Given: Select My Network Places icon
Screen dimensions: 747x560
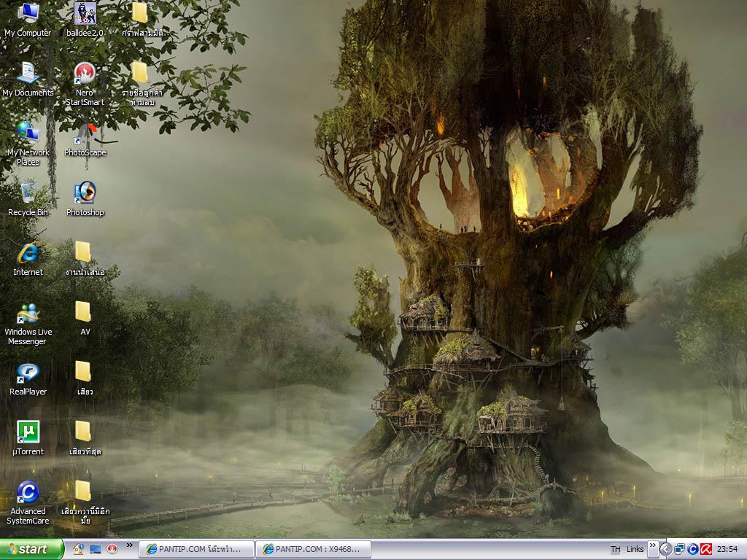Looking at the screenshot, I should pos(28,144).
